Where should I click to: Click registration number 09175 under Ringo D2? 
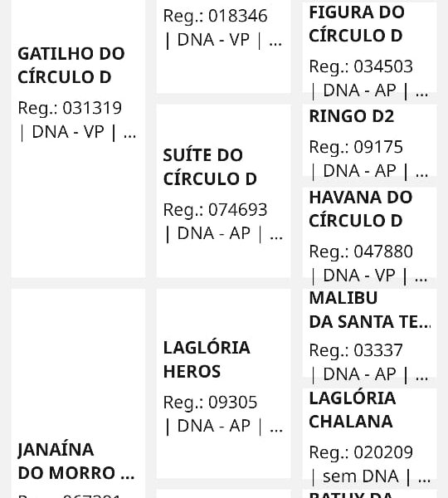(378, 147)
